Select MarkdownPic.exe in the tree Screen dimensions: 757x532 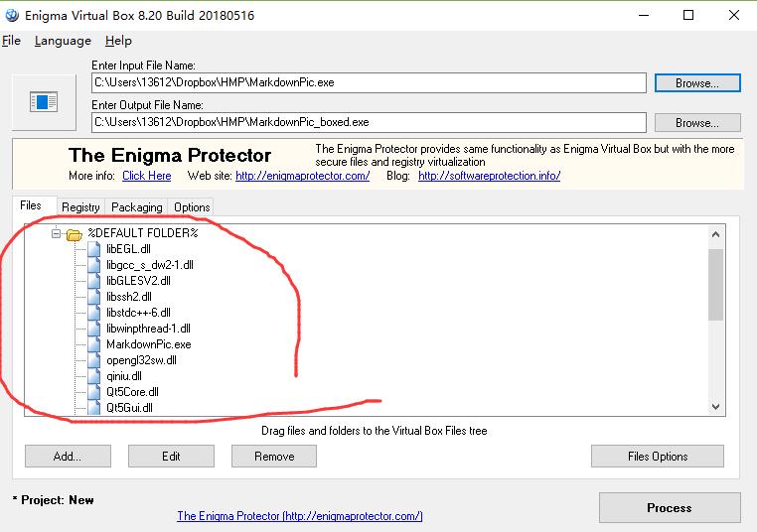149,344
